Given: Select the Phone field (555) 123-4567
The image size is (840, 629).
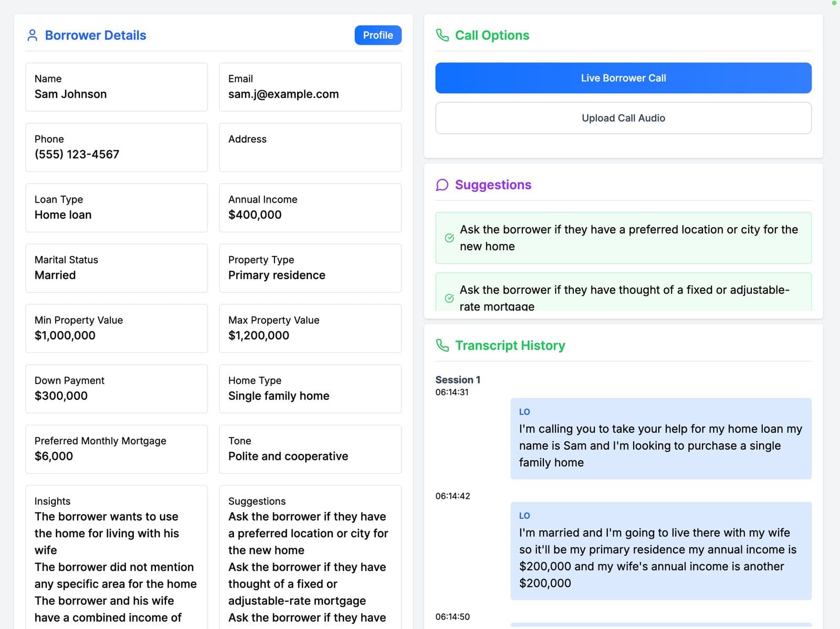Looking at the screenshot, I should pos(116,147).
